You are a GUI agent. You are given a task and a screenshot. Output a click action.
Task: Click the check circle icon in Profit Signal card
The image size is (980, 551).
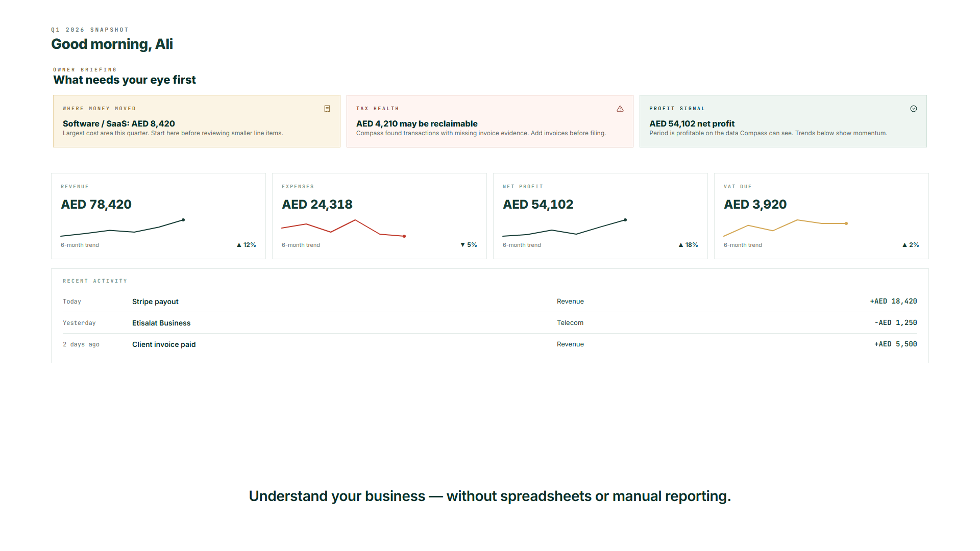click(x=914, y=109)
